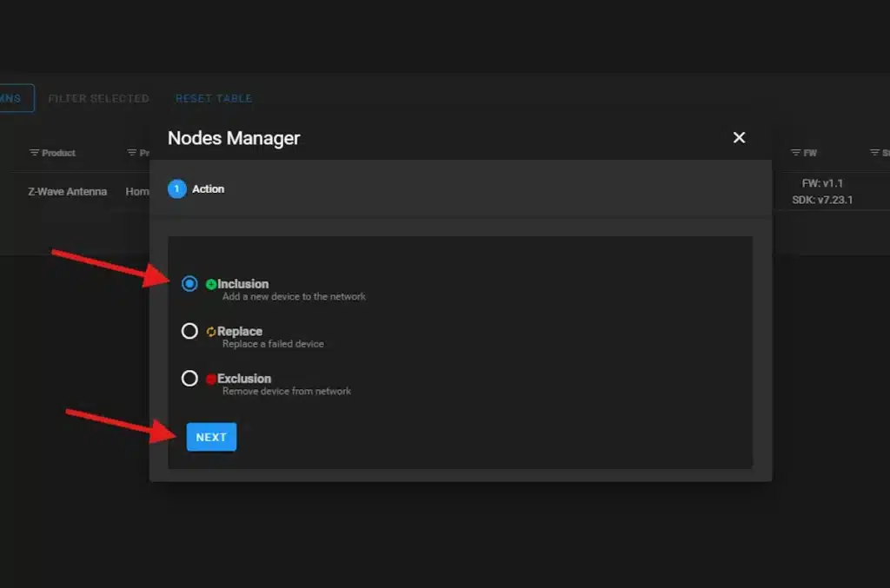Close the Nodes Manager dialog
The width and height of the screenshot is (890, 588).
(739, 138)
